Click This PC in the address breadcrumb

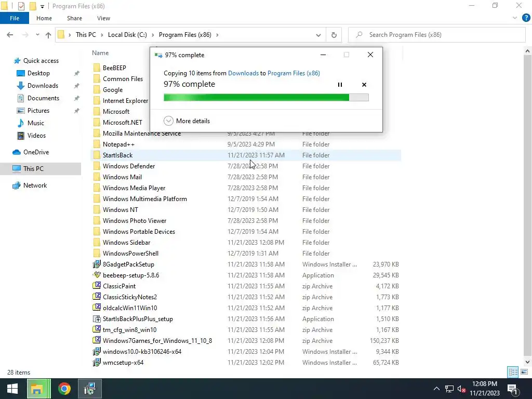(86, 35)
